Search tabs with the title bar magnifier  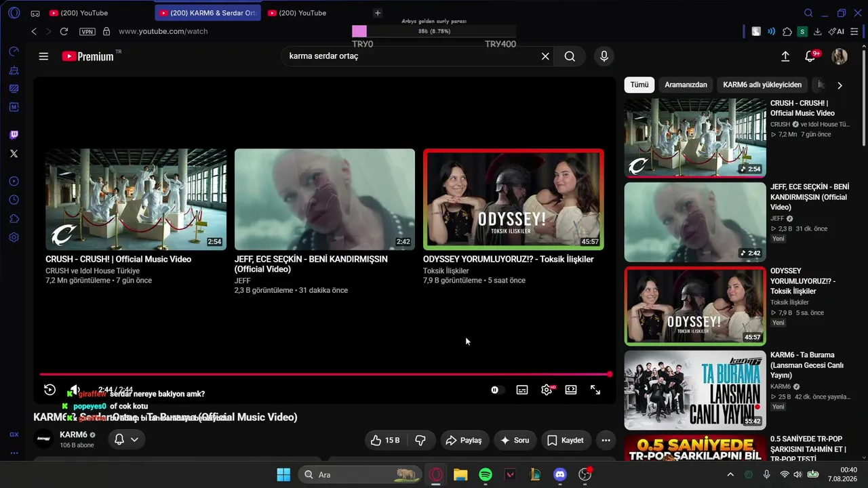tap(808, 13)
